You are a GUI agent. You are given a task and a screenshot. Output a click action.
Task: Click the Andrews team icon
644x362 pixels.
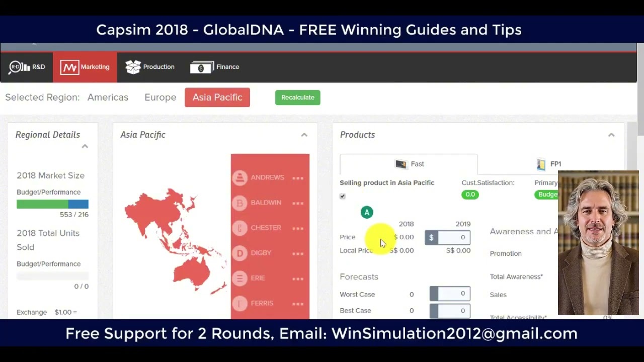pyautogui.click(x=240, y=177)
